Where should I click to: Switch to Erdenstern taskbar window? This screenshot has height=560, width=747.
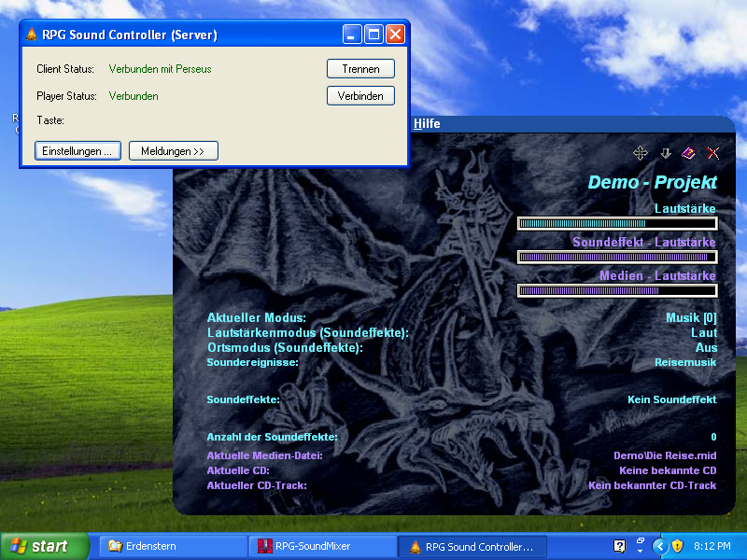tap(174, 546)
